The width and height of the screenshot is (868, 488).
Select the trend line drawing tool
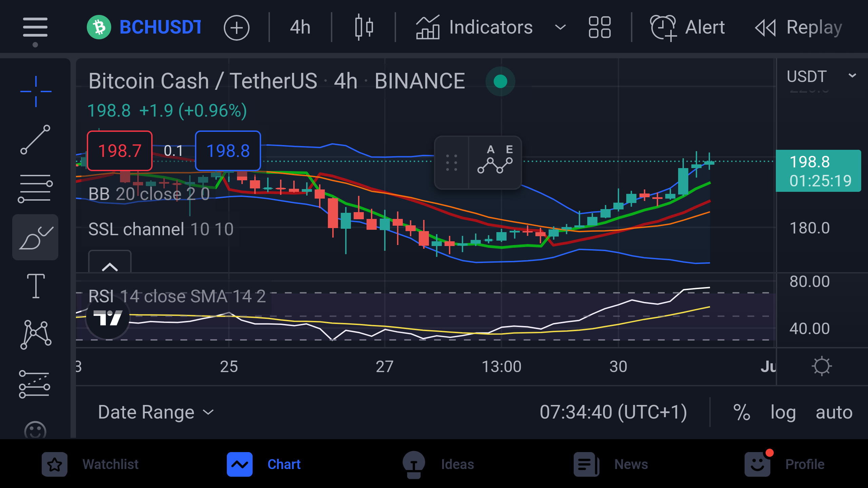pyautogui.click(x=35, y=140)
